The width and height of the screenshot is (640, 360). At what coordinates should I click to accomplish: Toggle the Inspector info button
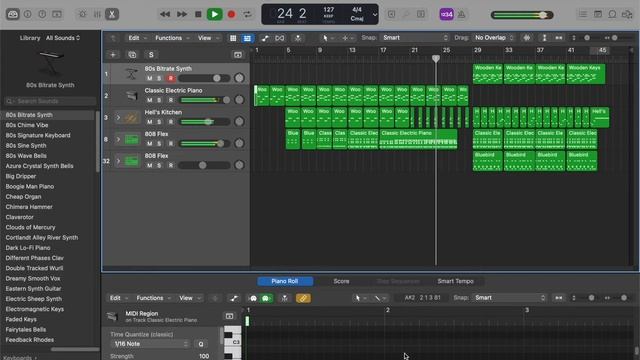[27, 14]
